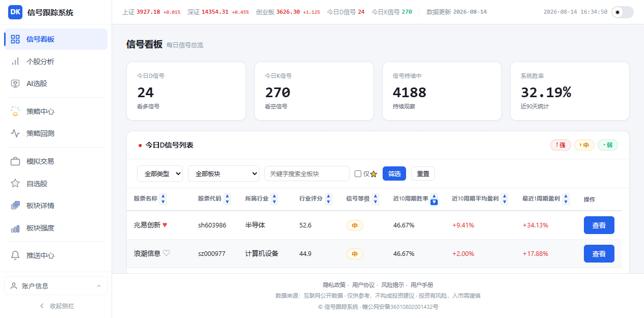Click the grid icon beside 信号看板
Image resolution: width=644 pixels, height=318 pixels.
click(x=15, y=39)
